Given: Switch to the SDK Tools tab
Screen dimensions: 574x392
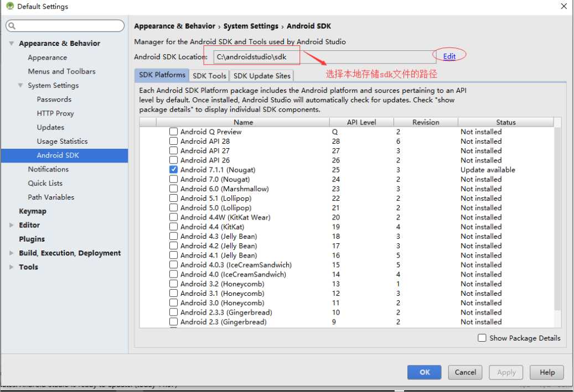Looking at the screenshot, I should tap(209, 76).
